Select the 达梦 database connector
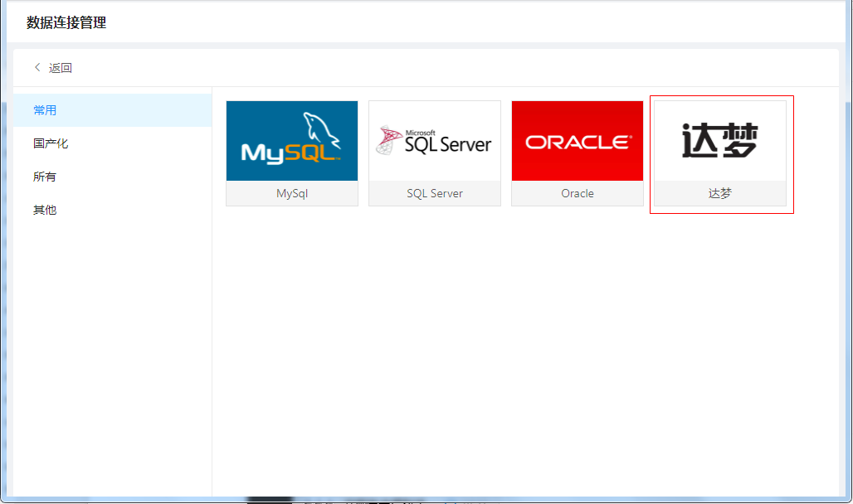This screenshot has height=504, width=853. (x=719, y=154)
